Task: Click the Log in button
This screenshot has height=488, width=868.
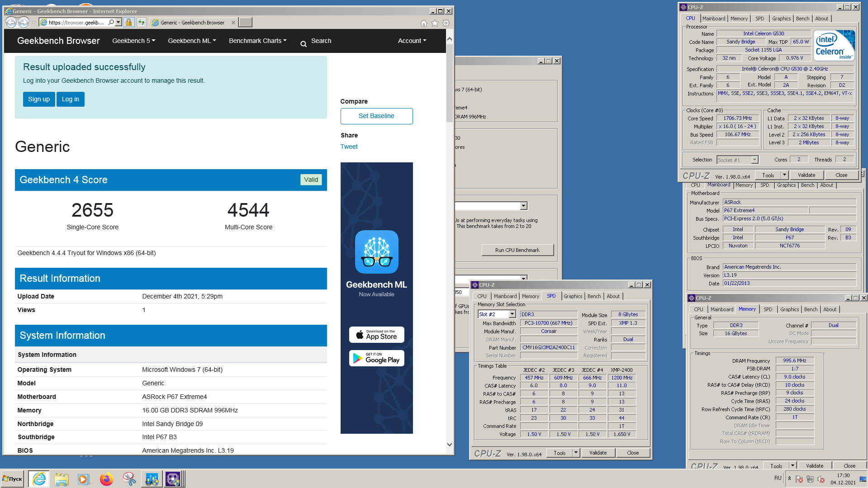Action: coord(71,99)
